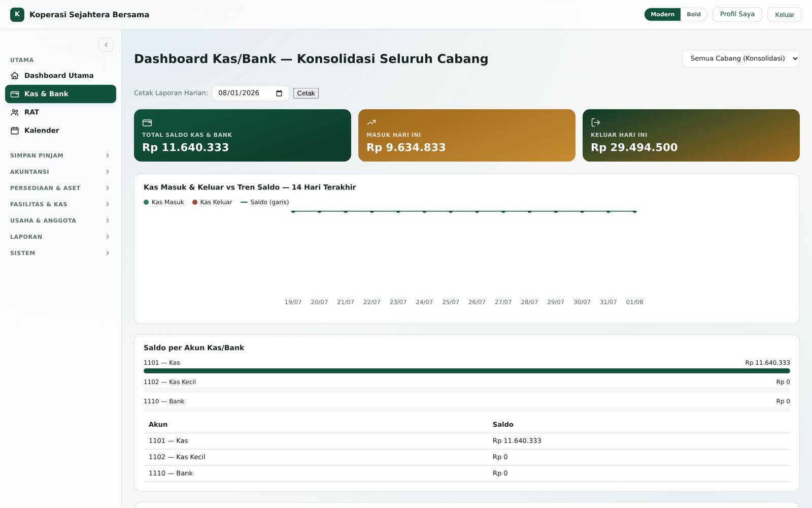
Task: Click the wallet icon on Total Saldo card
Action: tap(147, 122)
